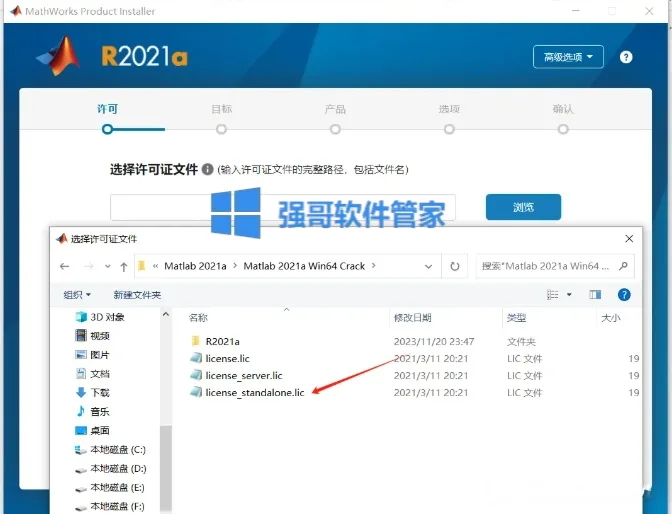This screenshot has height=514, width=672.
Task: Select the 产品 step tab
Action: (x=335, y=109)
